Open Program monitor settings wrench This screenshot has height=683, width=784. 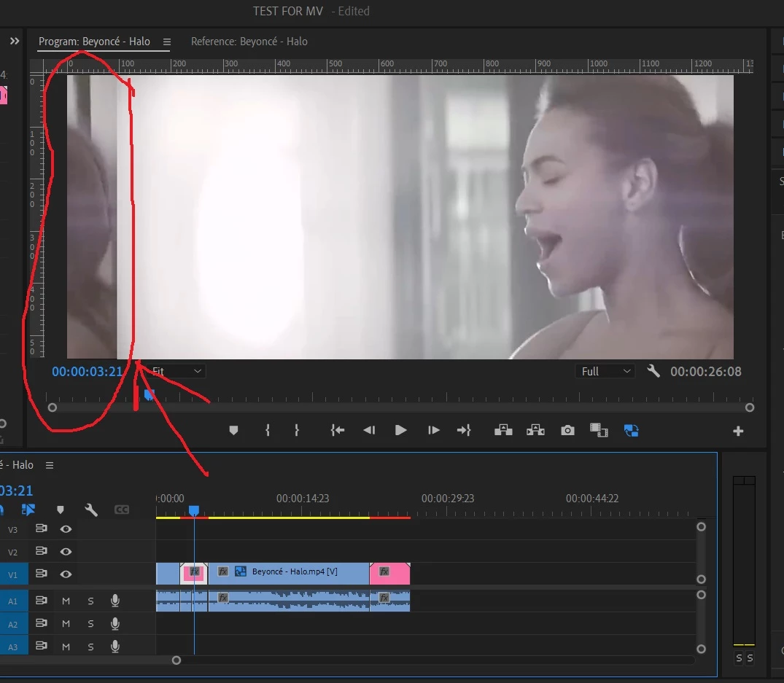653,371
